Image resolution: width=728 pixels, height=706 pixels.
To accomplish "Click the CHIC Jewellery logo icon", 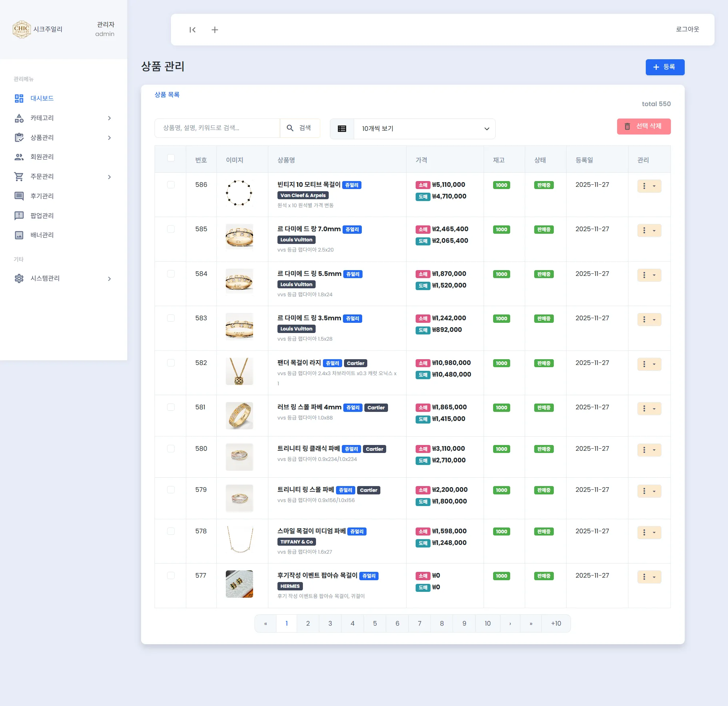I will (x=21, y=29).
